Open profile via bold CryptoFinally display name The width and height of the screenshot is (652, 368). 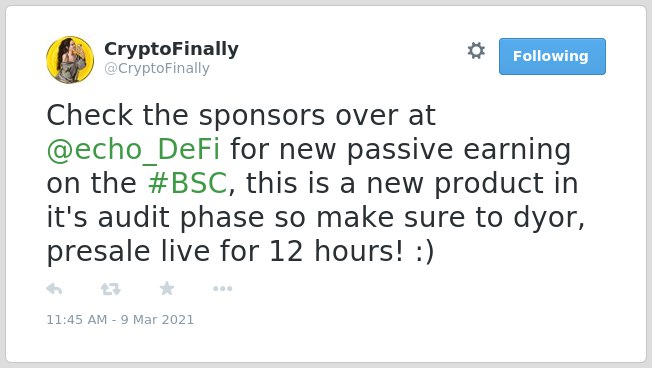click(171, 49)
